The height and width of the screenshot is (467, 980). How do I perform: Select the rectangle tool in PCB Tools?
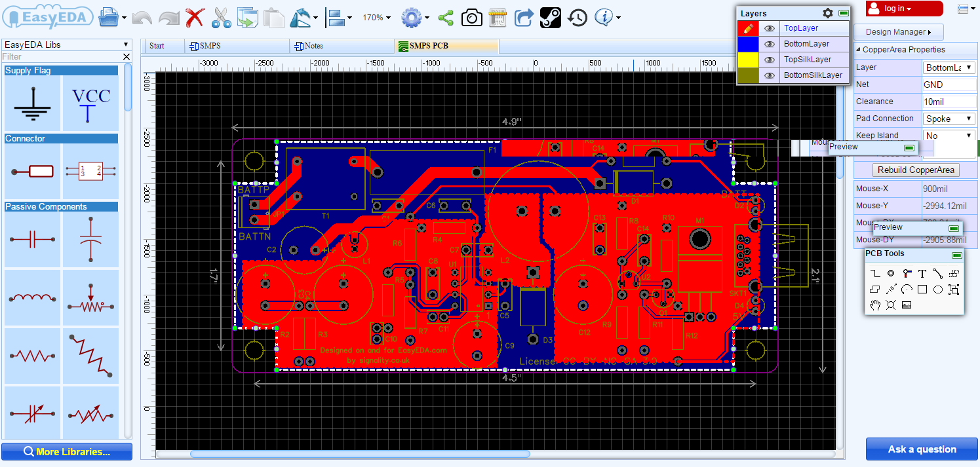tap(922, 289)
